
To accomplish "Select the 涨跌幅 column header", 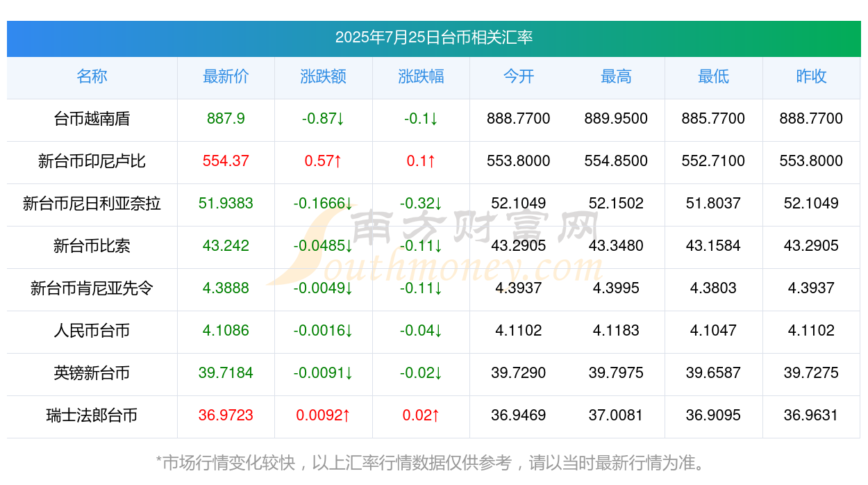I will point(421,76).
